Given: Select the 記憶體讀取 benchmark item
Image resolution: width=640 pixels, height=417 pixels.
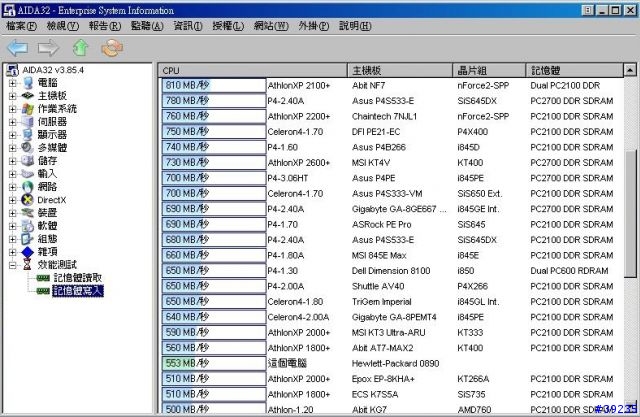Looking at the screenshot, I should [78, 278].
